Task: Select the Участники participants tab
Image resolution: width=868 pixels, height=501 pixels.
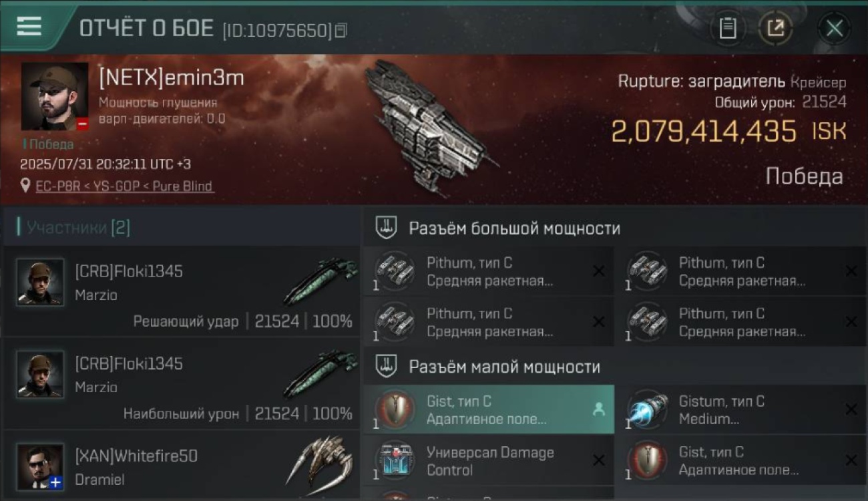Action: point(77,227)
